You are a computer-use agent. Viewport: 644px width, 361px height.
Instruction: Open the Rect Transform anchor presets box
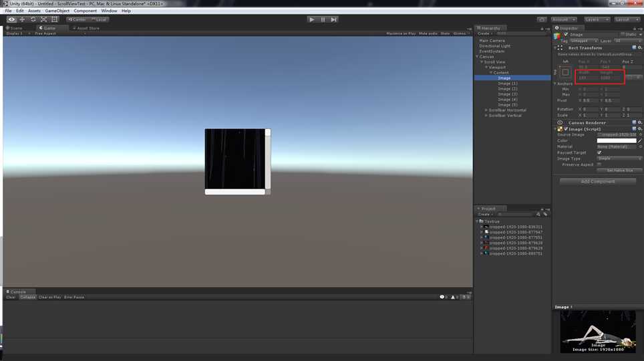[x=565, y=72]
